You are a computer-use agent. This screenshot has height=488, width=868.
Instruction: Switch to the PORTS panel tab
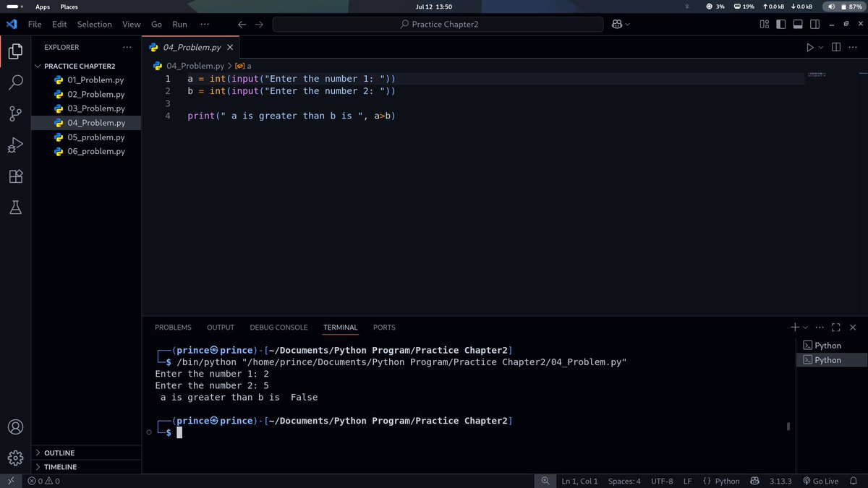[x=384, y=328]
